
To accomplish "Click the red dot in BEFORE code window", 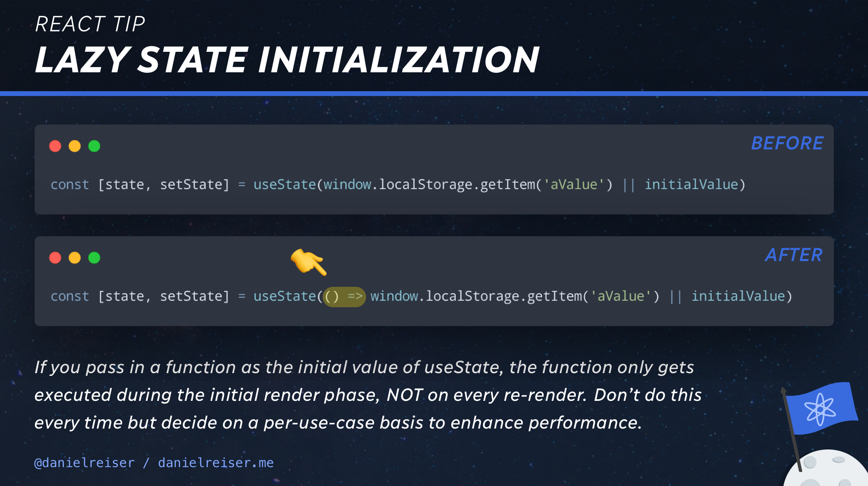I will pyautogui.click(x=55, y=146).
